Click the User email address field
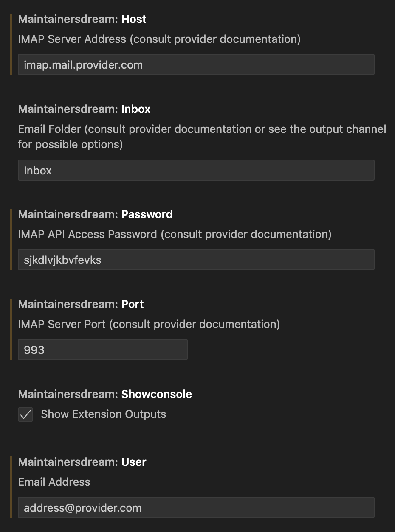 click(x=196, y=508)
